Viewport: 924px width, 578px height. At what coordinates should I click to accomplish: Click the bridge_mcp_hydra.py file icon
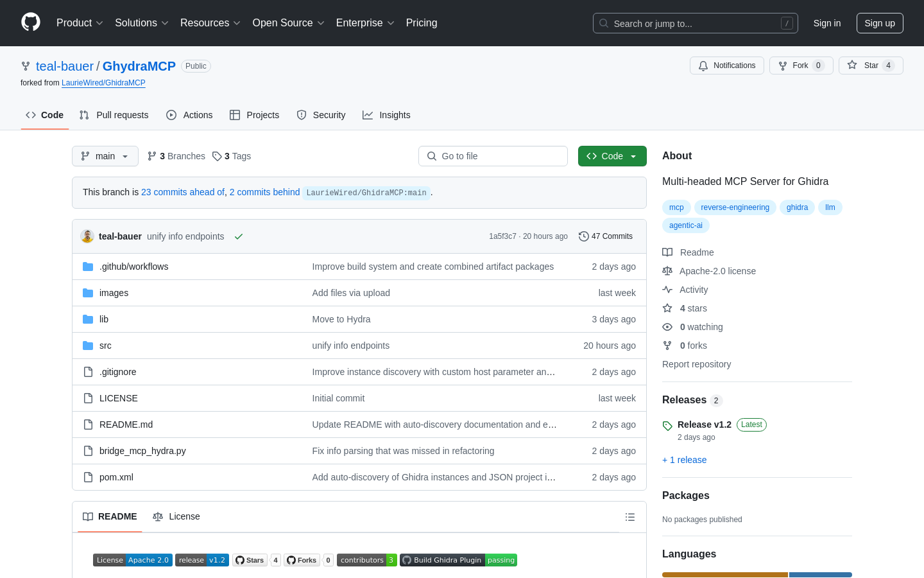[x=88, y=451]
